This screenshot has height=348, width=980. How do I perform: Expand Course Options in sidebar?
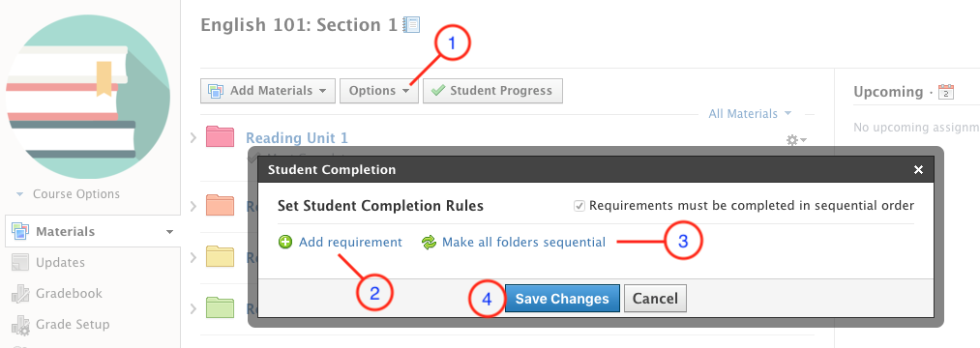point(68,194)
